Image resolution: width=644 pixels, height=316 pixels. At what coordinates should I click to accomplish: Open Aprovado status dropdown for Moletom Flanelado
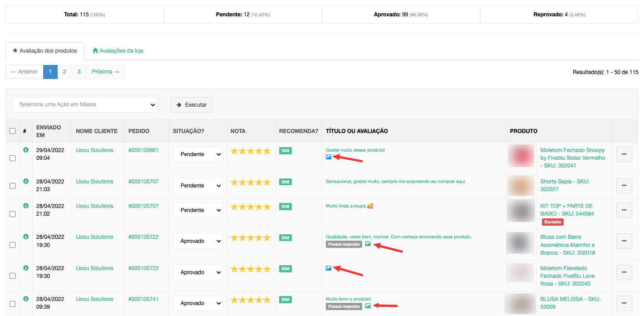click(198, 272)
